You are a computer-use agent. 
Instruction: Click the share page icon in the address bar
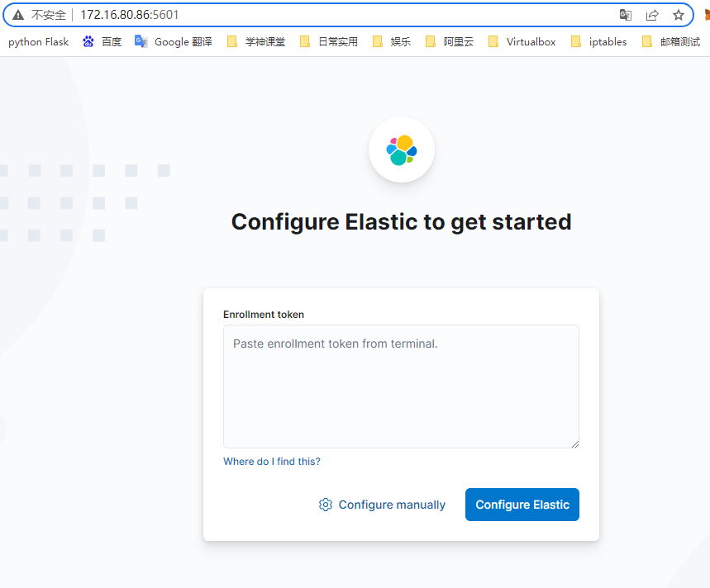pyautogui.click(x=652, y=15)
